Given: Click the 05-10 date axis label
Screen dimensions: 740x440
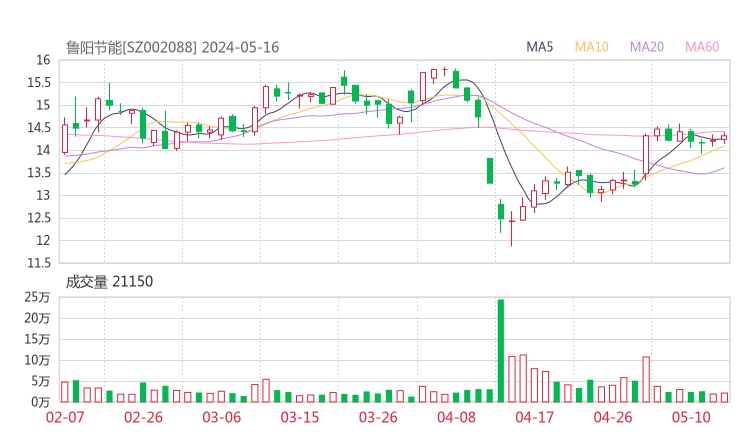Looking at the screenshot, I should pyautogui.click(x=691, y=417).
